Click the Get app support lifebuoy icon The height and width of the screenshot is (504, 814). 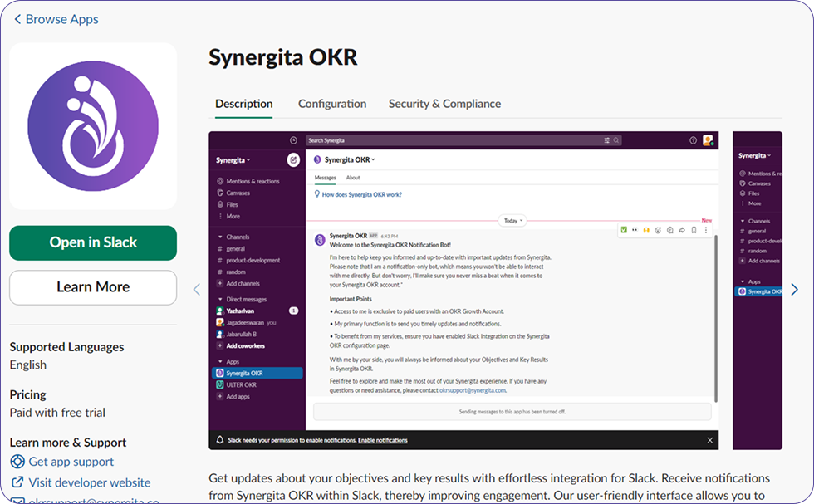click(17, 462)
